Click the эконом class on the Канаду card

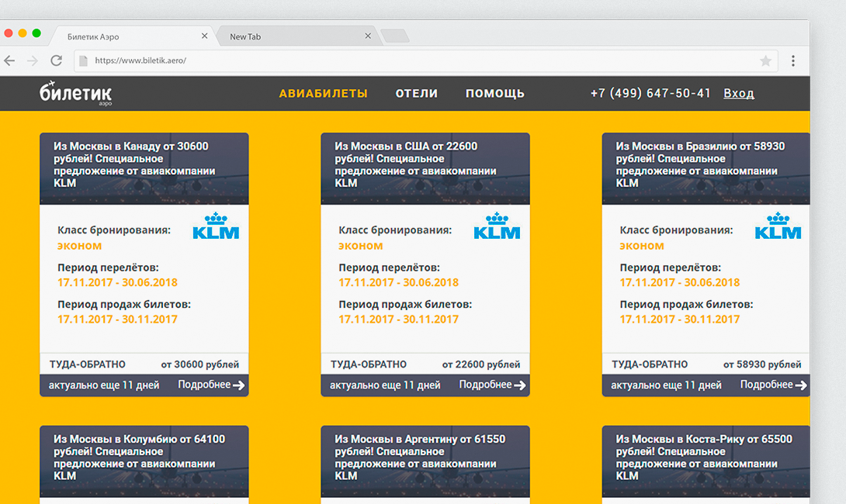tap(79, 246)
